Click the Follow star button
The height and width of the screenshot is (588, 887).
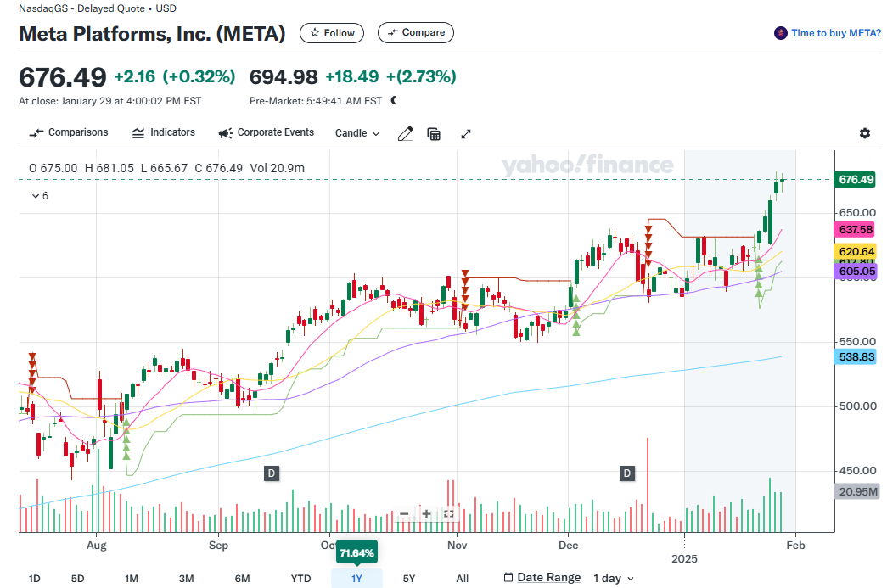pyautogui.click(x=332, y=33)
